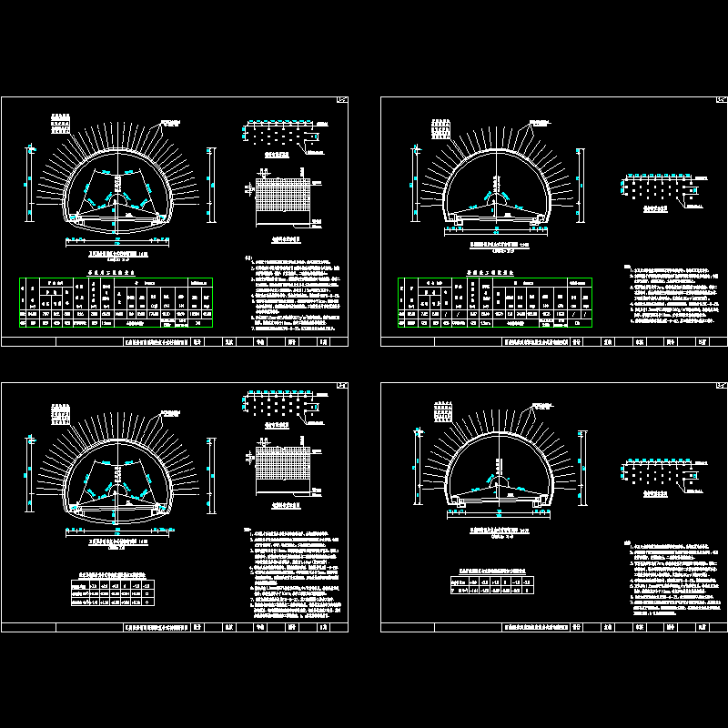The image size is (728, 728).
Task: Select the left vertical dimension line of the top-left tunnel
Action: [29, 183]
